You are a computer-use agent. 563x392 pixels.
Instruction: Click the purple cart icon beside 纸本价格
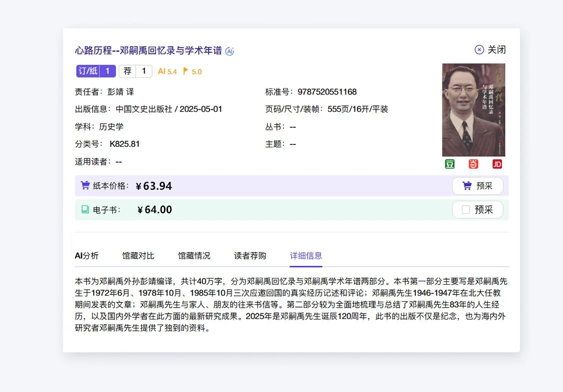pos(85,186)
